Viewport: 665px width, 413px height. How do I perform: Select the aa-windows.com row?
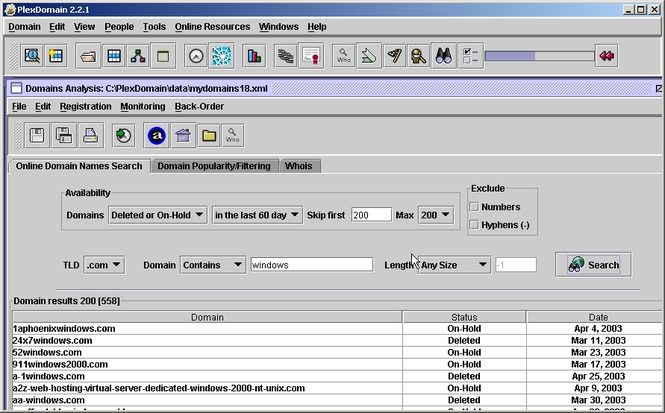(337, 400)
